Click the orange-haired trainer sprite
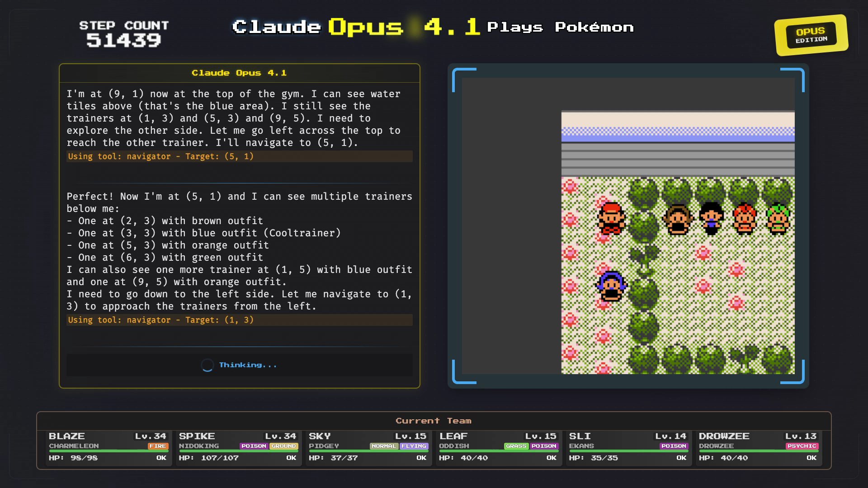The image size is (868, 488). click(744, 219)
